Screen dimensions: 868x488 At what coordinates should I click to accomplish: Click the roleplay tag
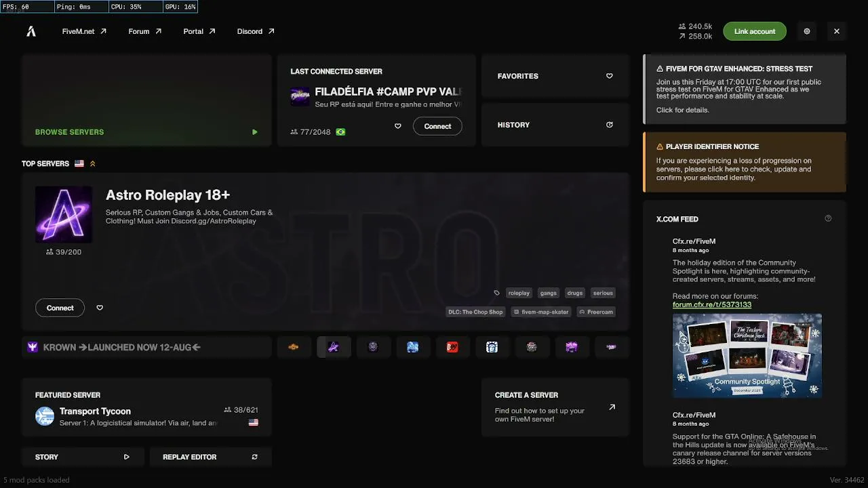519,293
